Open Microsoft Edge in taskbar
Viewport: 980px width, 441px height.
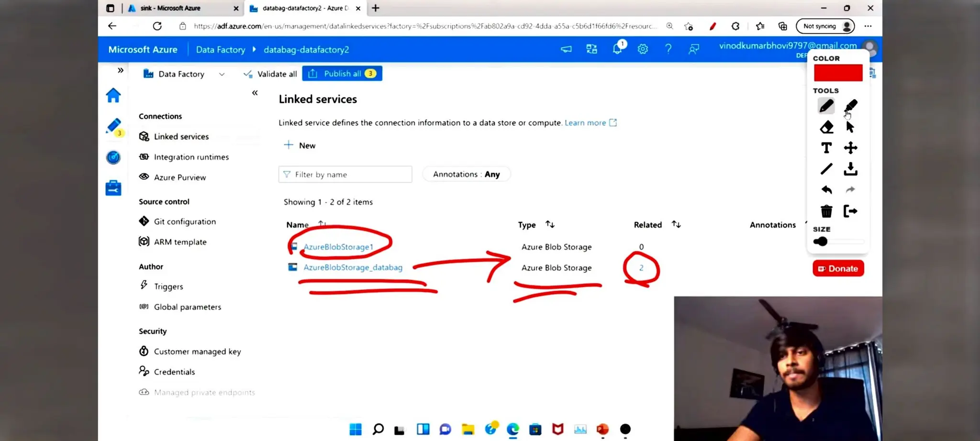coord(513,430)
